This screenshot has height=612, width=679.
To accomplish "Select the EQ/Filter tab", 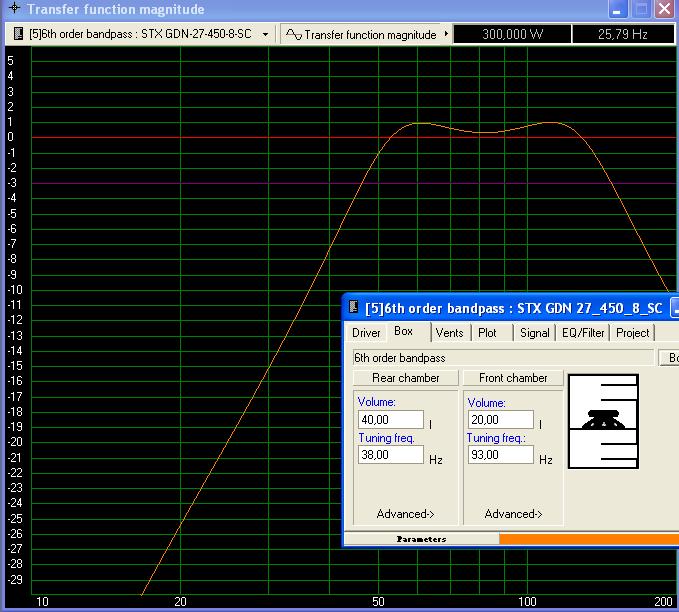I will coord(583,333).
